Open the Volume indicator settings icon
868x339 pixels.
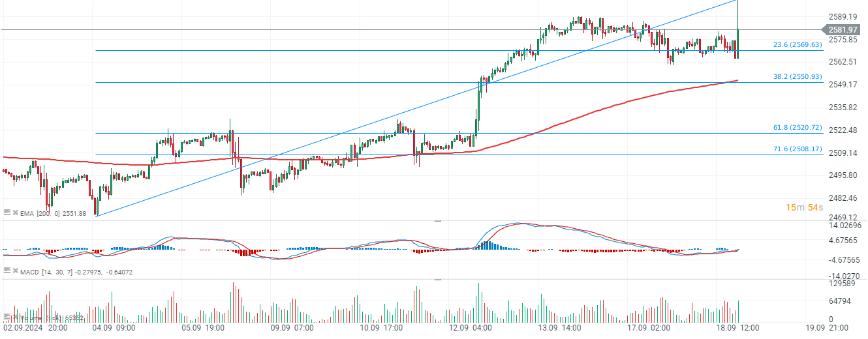point(7,317)
